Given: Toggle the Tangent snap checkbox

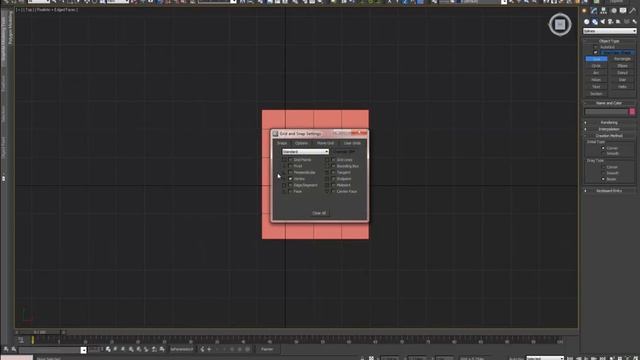Looking at the screenshot, I should tap(333, 172).
